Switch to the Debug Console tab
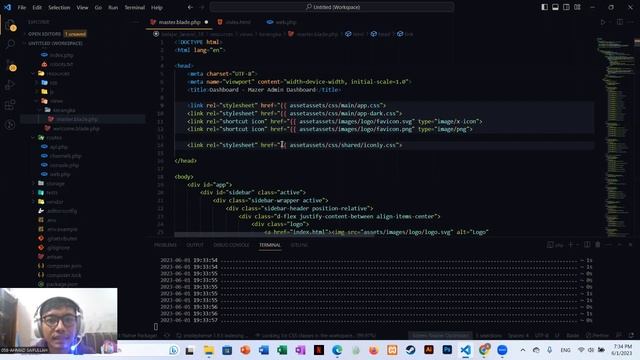 [231, 245]
